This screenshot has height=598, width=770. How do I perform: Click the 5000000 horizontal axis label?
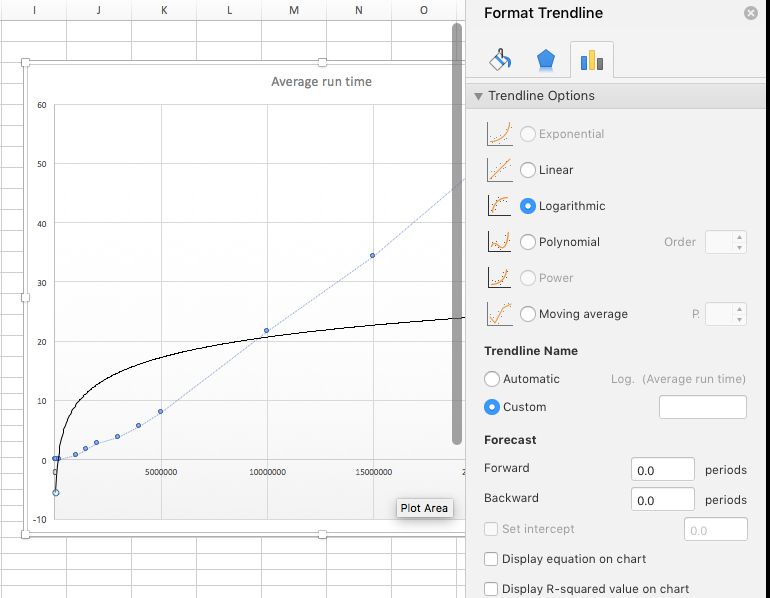161,472
